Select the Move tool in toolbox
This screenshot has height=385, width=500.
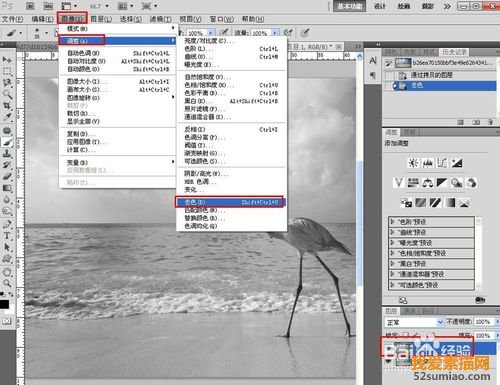point(7,59)
